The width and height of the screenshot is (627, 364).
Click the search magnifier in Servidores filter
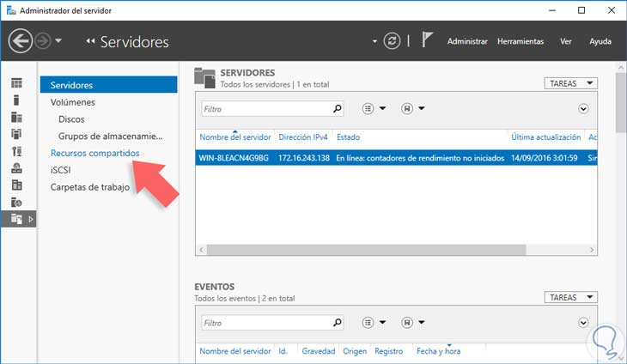tap(338, 108)
